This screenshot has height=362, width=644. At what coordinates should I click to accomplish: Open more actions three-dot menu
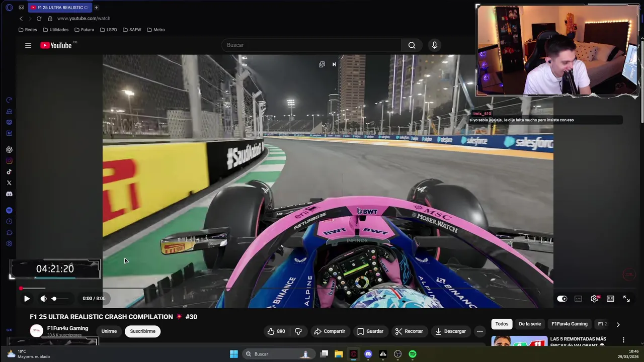[480, 331]
